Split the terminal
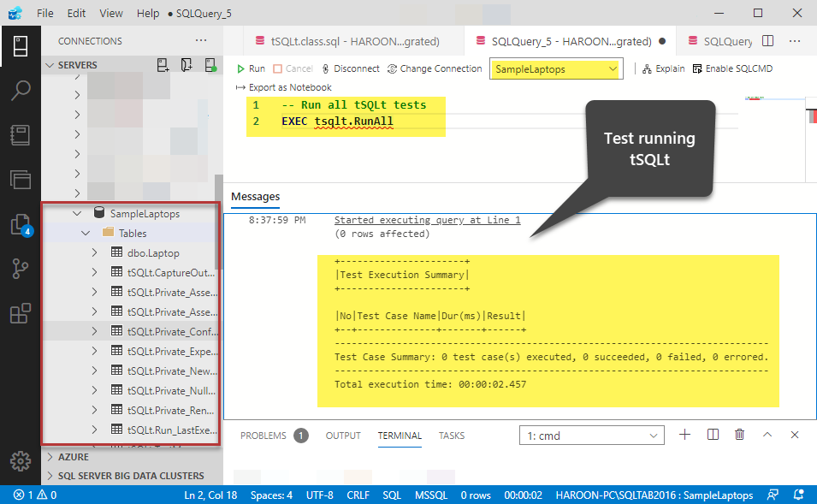The image size is (817, 504). tap(713, 435)
